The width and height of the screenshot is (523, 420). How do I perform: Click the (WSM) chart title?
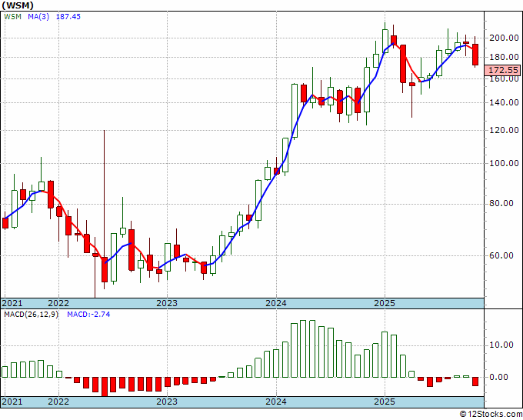(18, 5)
